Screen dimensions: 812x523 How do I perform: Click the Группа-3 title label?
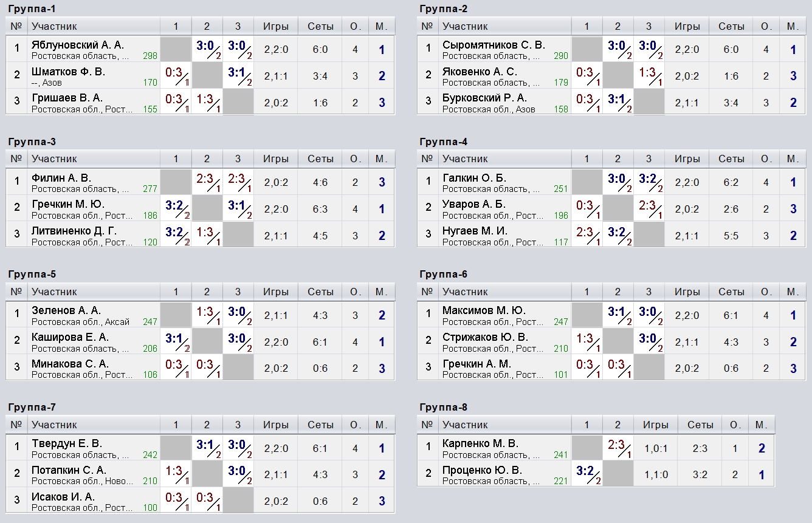pyautogui.click(x=32, y=142)
